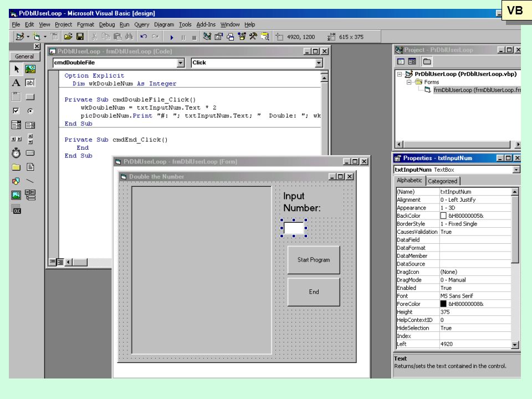
Task: Open the Debug menu
Action: (x=107, y=24)
